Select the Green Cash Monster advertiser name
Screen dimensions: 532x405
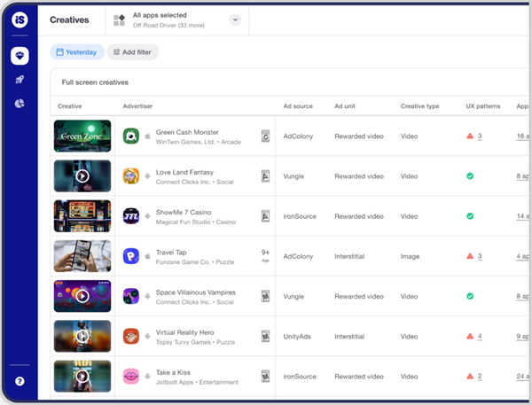click(187, 132)
